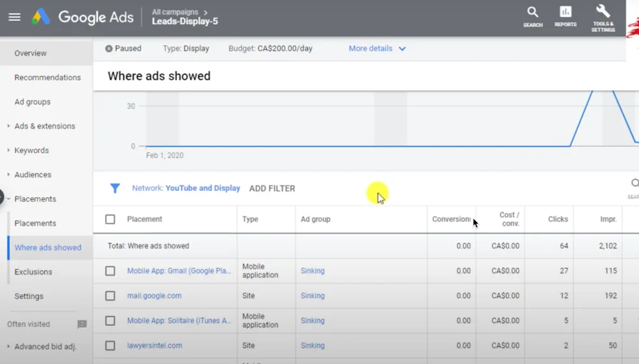639x364 pixels.
Task: Click the chart's blue spike line
Action: tap(581, 118)
